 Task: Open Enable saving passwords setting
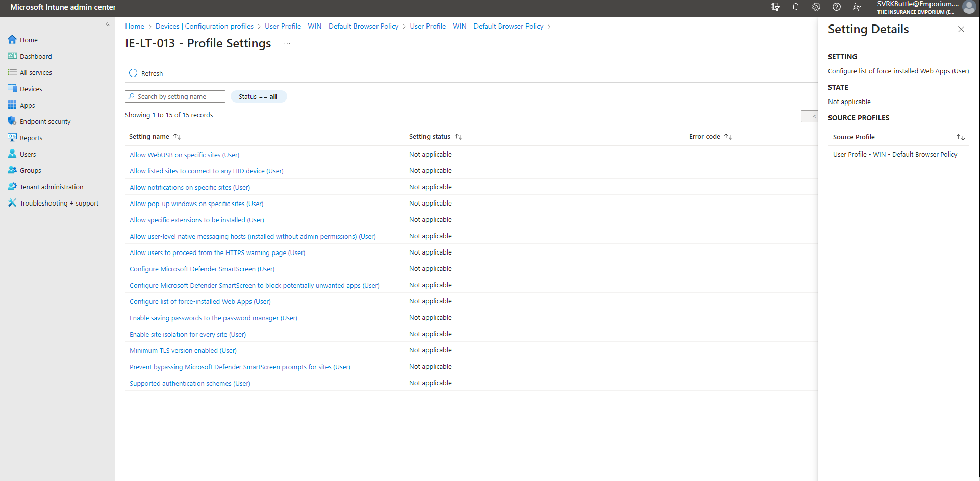pos(213,318)
